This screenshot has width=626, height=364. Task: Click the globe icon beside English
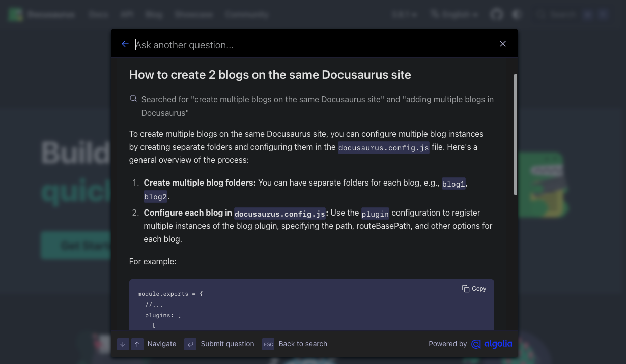click(x=434, y=14)
